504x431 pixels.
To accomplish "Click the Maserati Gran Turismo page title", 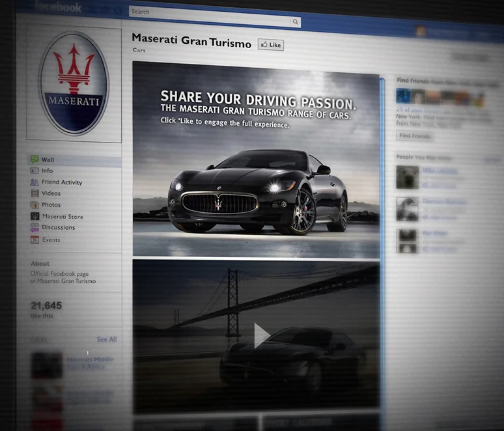I will [x=191, y=41].
